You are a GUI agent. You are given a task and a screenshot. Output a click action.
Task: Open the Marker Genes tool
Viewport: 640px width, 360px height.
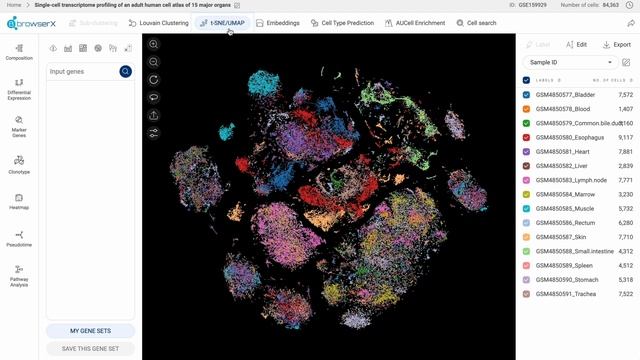(19, 127)
